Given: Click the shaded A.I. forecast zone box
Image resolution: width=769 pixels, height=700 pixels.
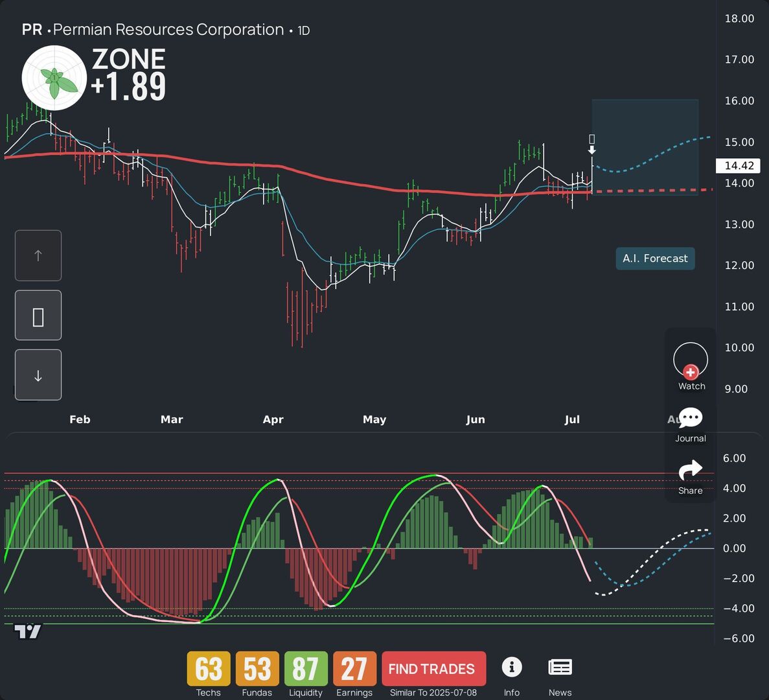Looking at the screenshot, I should tap(645, 147).
